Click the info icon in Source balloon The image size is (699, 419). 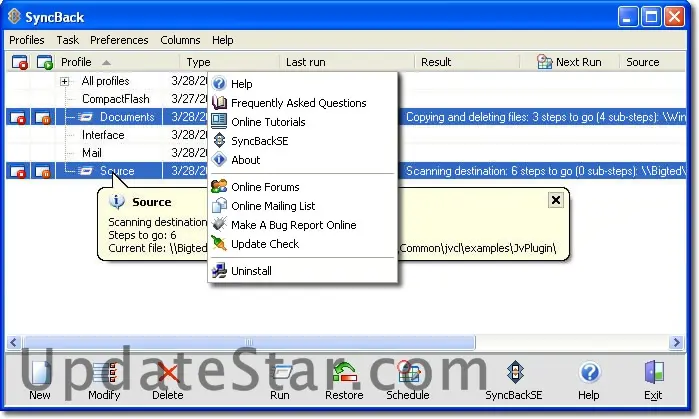117,202
